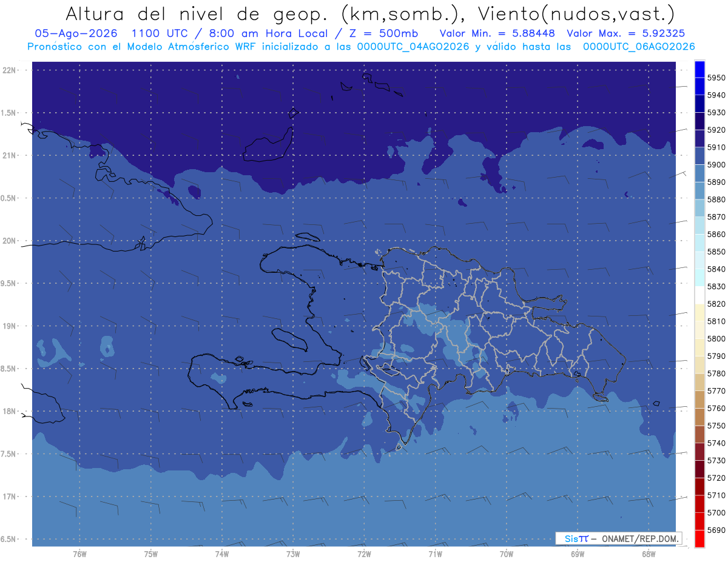Click the '20N' latitude label
Screen dimensions: 728x562
tap(10, 241)
